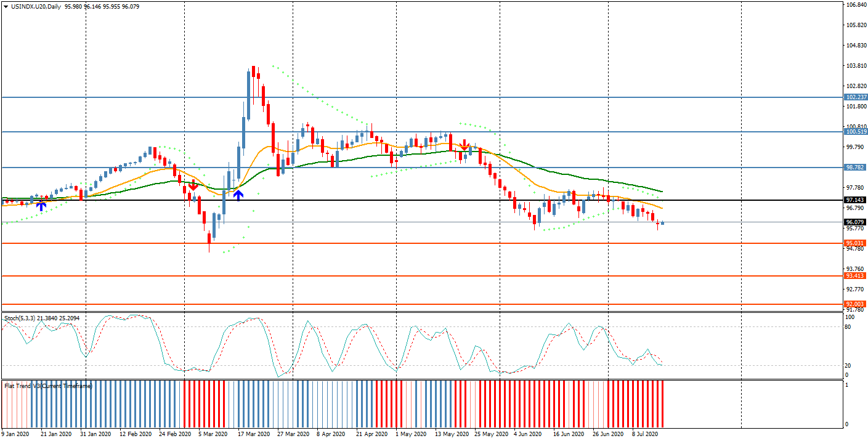This screenshot has height=441, width=868.
Task: Select the current price 96.079 label
Action: tap(856, 222)
